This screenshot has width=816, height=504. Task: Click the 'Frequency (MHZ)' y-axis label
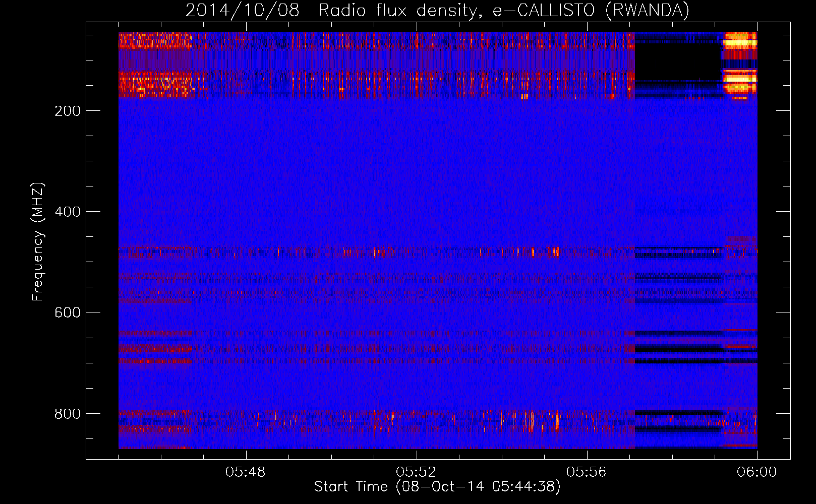click(38, 242)
